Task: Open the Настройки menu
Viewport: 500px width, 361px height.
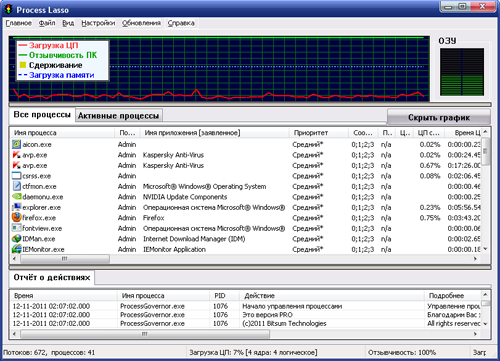Action: (x=98, y=23)
